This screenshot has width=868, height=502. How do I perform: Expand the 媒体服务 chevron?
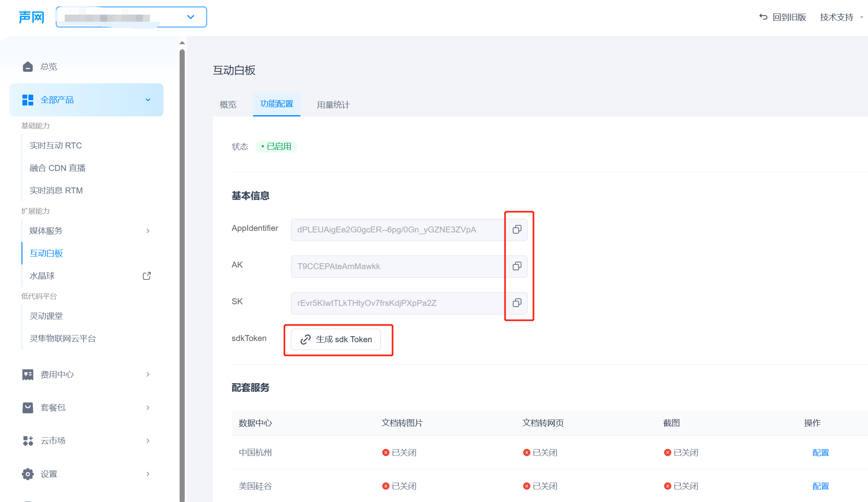pos(148,231)
